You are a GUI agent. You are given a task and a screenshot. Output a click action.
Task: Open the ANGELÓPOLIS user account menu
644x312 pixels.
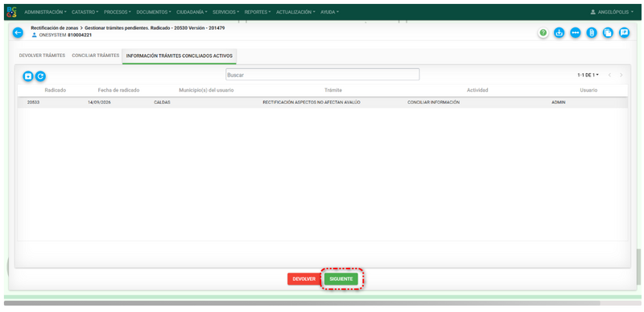tap(612, 12)
